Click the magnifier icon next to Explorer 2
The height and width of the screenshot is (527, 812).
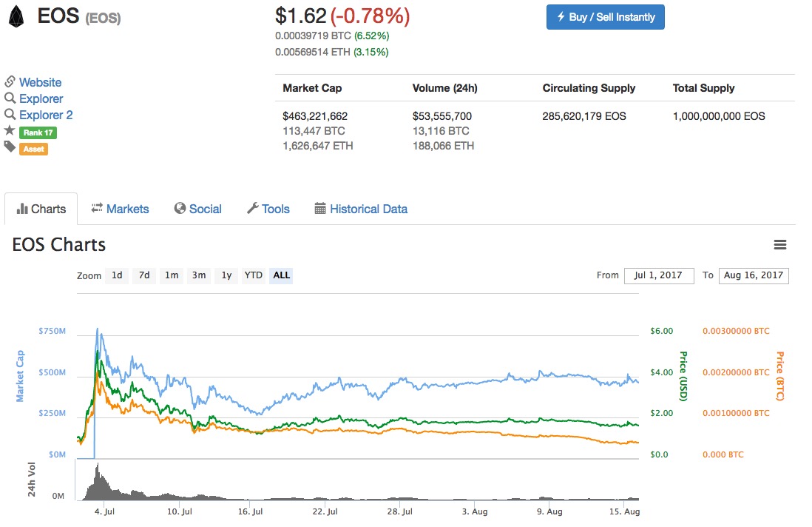(10, 115)
